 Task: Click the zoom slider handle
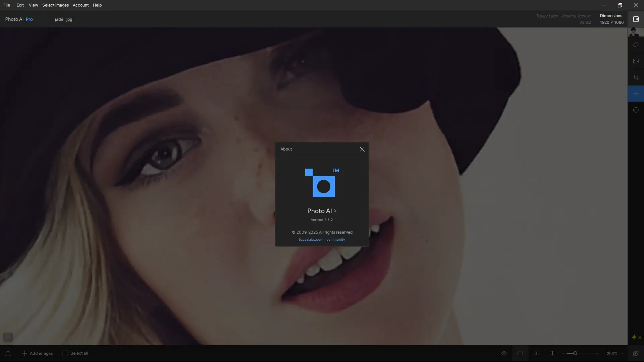click(575, 353)
